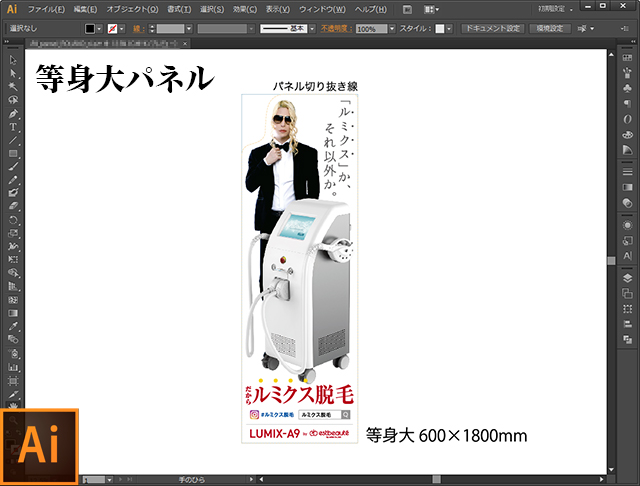Open the 効果(C) menu
The height and width of the screenshot is (486, 640).
245,9
